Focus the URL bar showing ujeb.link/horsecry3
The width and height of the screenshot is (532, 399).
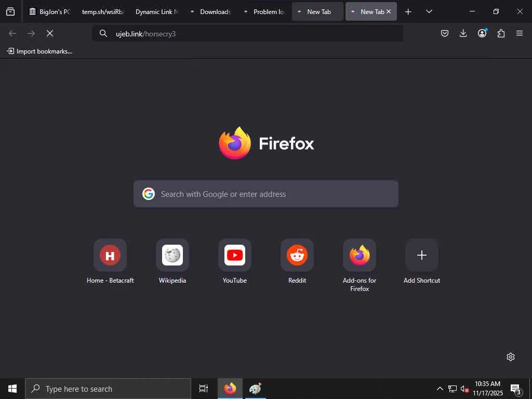tap(248, 34)
